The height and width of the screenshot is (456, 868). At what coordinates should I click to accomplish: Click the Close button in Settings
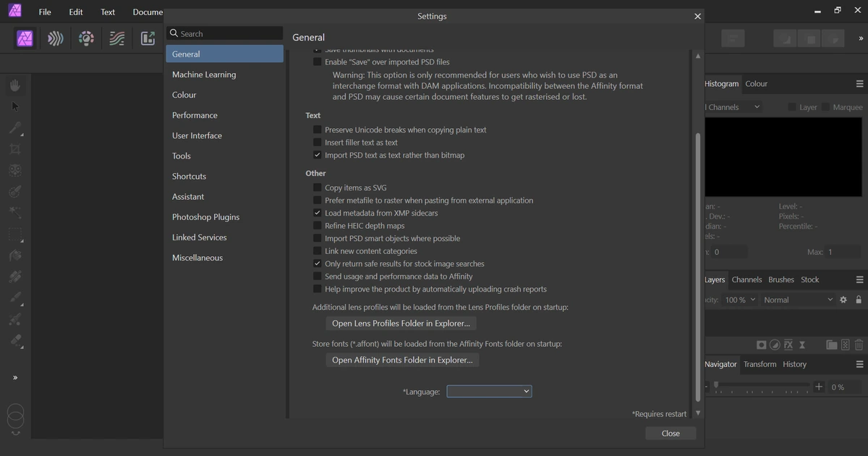(x=671, y=434)
